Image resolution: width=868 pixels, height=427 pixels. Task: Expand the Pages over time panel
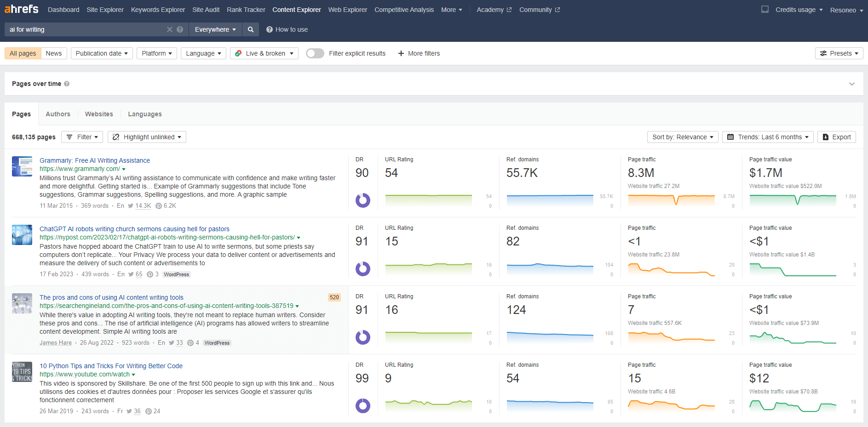click(851, 84)
